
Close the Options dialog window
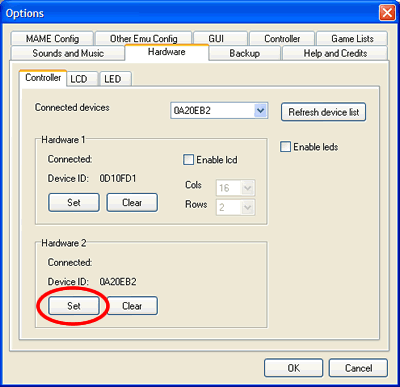tap(387, 13)
